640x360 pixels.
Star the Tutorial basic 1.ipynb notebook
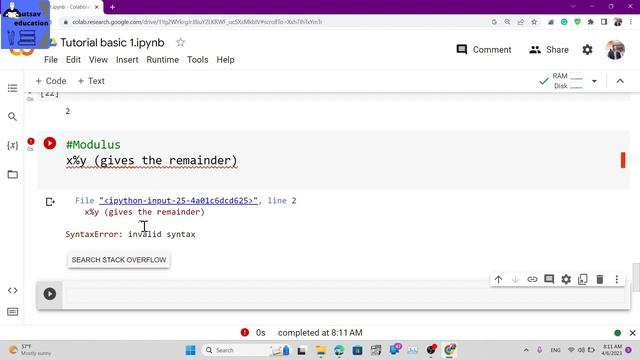tap(180, 42)
